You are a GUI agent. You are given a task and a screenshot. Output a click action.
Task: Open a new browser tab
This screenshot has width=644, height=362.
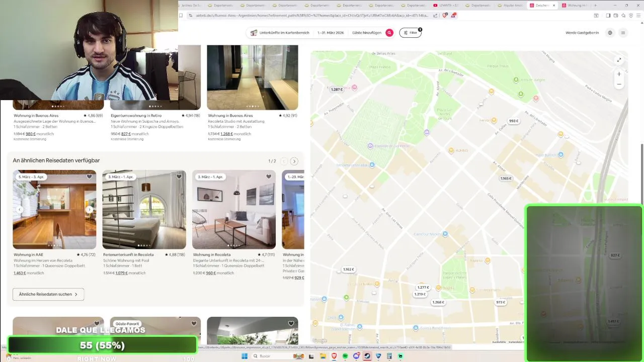pyautogui.click(x=596, y=5)
